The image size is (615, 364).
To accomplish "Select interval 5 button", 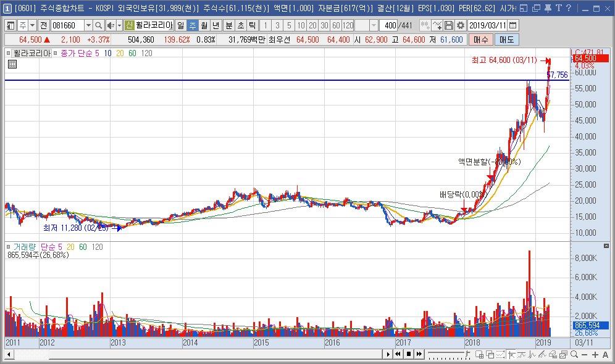I will click(x=289, y=25).
